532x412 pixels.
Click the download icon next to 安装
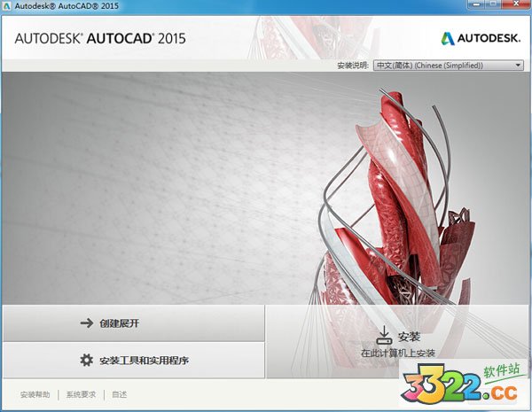click(x=384, y=335)
